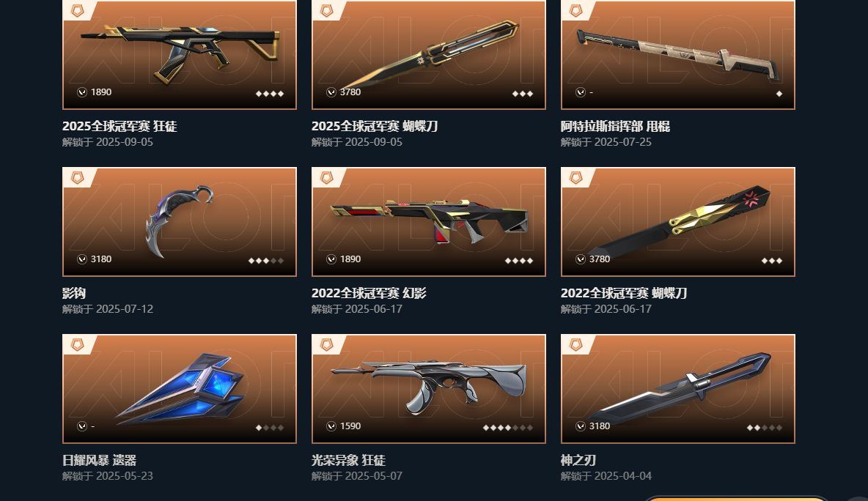View the 阿特拉斯指挥部 甩棍 weapon card
The image size is (868, 501).
[677, 55]
